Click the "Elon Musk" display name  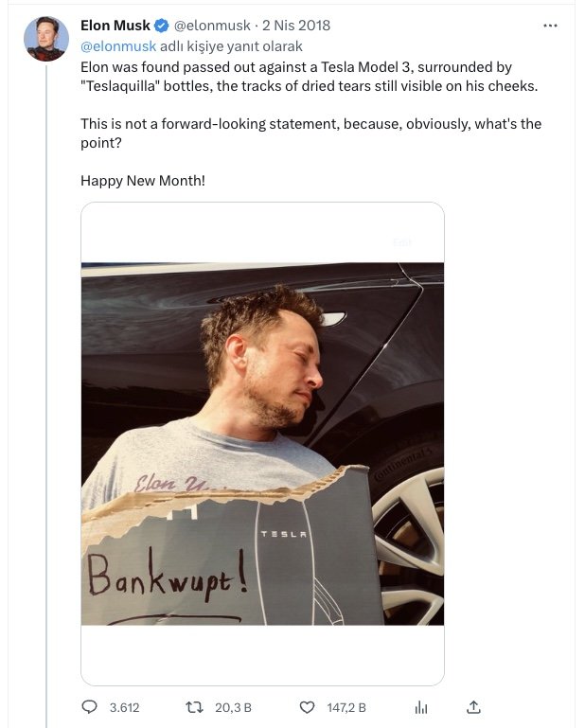pos(115,26)
